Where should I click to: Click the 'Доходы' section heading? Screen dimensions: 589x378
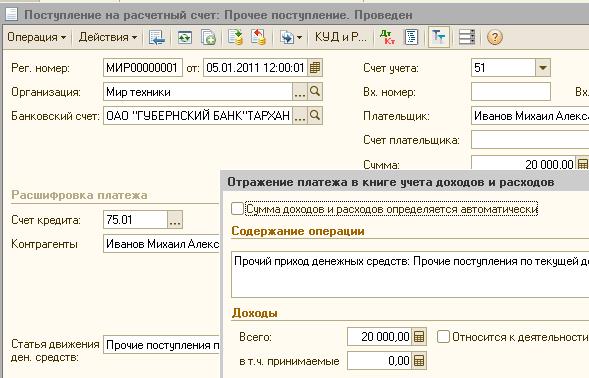[255, 313]
